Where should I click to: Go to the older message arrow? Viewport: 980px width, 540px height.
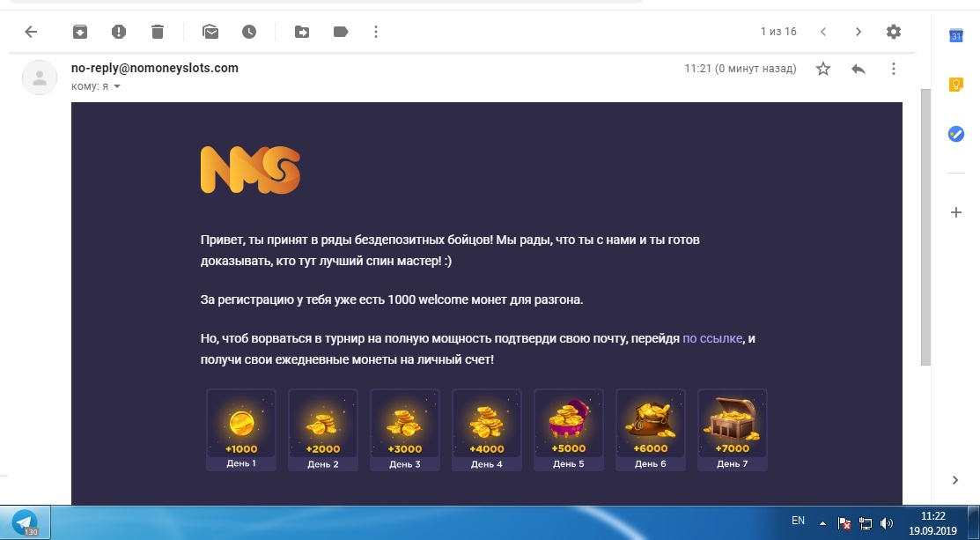point(858,31)
